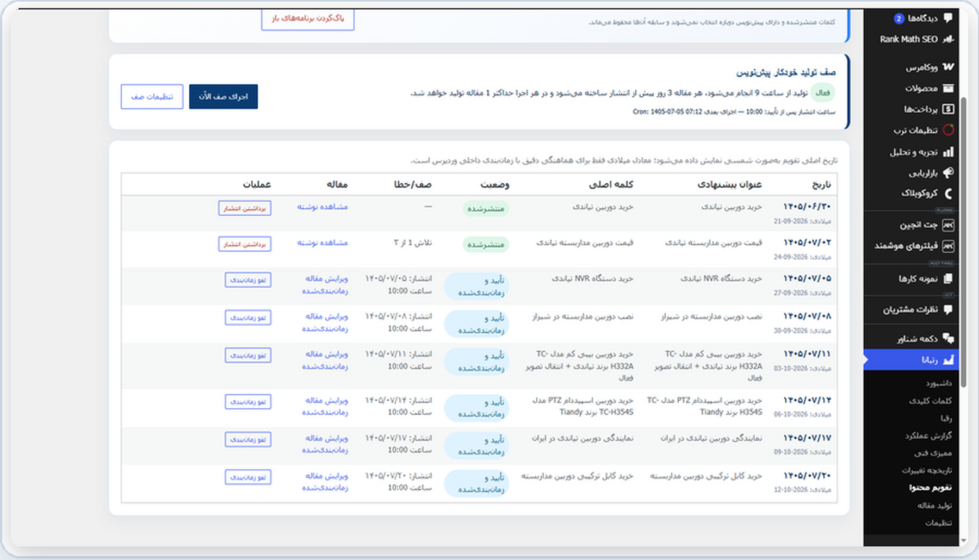Image resolution: width=979 pixels, height=560 pixels.
Task: Click the اجرای صف الآن button
Action: (x=224, y=97)
